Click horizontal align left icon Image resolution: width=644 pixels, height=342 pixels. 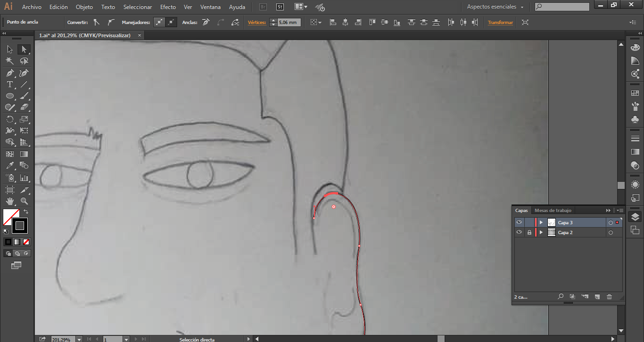[333, 22]
